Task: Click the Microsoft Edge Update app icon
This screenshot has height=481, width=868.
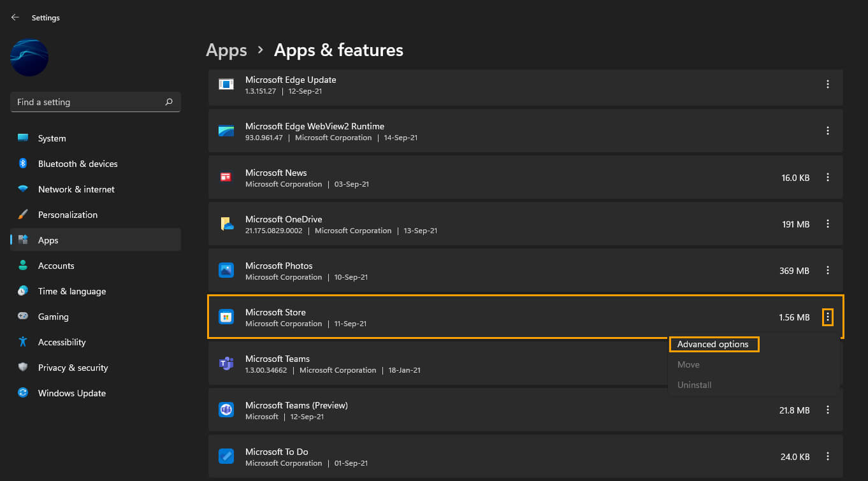Action: [226, 84]
